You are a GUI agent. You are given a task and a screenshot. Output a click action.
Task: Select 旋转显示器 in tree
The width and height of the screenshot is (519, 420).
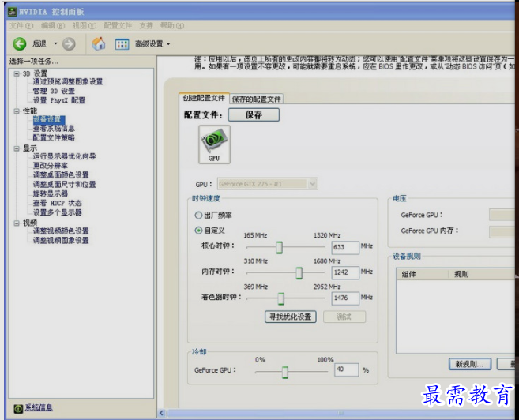tap(51, 193)
